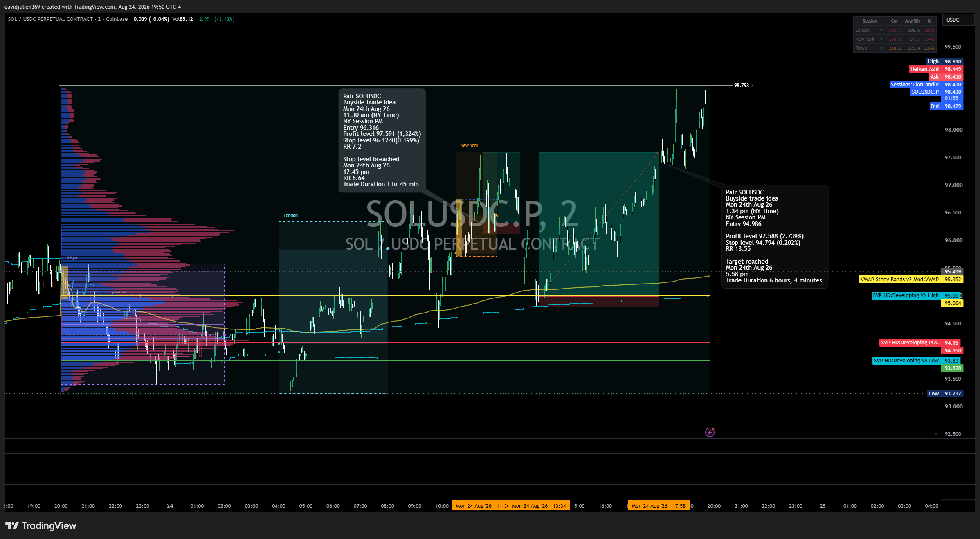Click the London row in session table
This screenshot has width=980, height=539.
click(x=895, y=30)
